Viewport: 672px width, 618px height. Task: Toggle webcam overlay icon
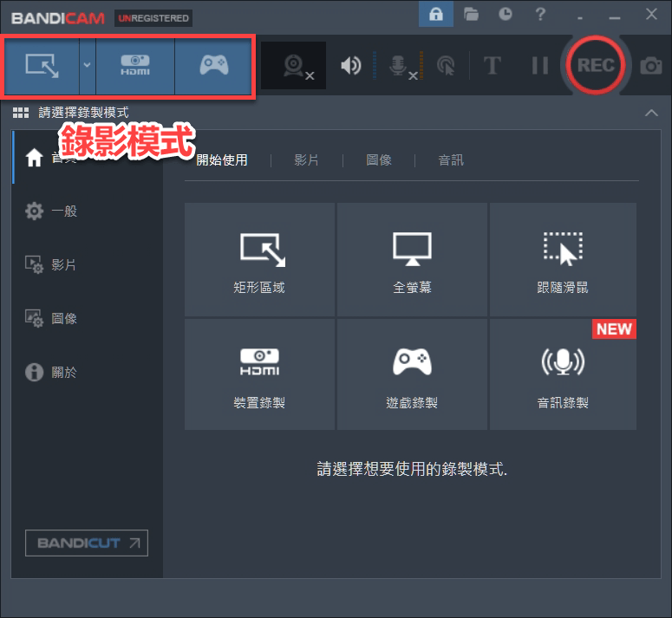click(x=294, y=66)
